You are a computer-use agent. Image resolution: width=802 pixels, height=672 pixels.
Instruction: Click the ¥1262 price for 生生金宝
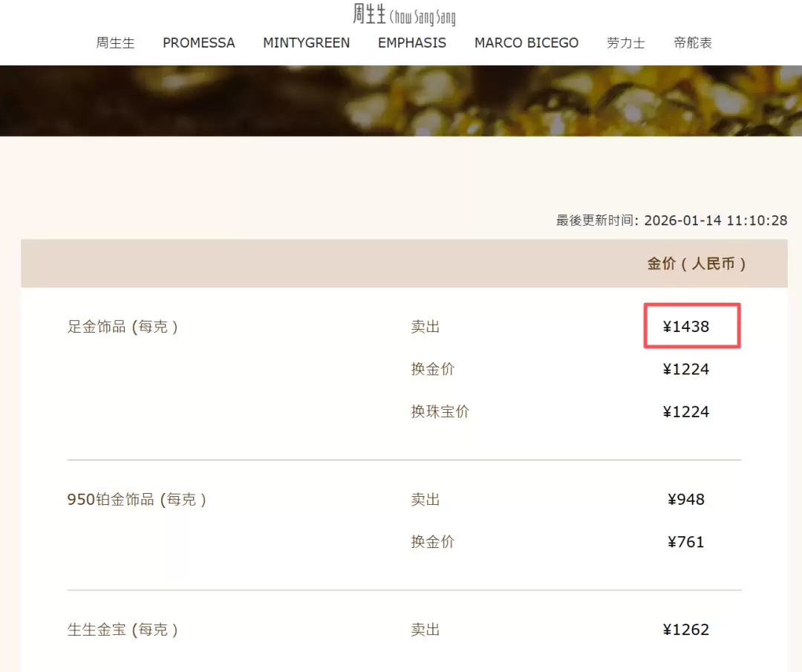[x=686, y=630]
